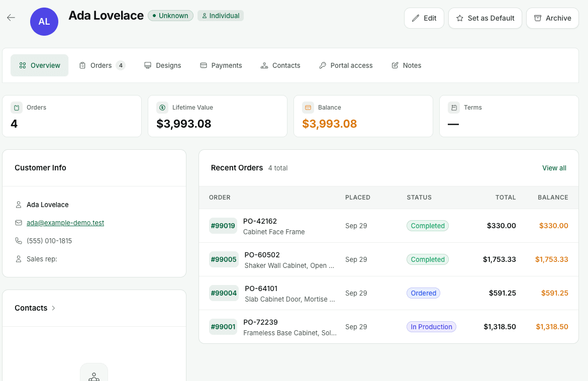Viewport: 588px width, 381px height.
Task: Click the back arrow icon
Action: click(x=11, y=17)
